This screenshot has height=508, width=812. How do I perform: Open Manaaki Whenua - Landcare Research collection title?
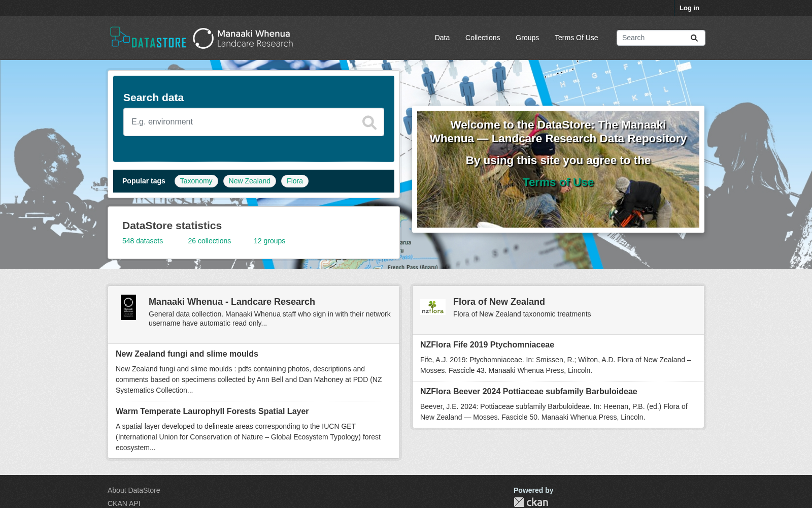(x=232, y=302)
